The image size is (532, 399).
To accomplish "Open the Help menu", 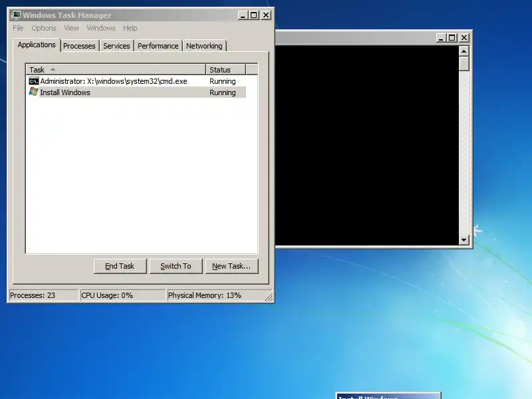I will [x=130, y=28].
